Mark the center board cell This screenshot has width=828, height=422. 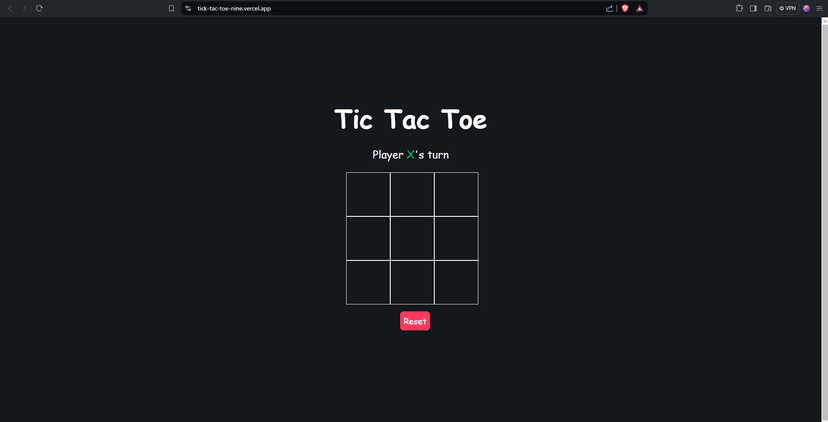412,238
